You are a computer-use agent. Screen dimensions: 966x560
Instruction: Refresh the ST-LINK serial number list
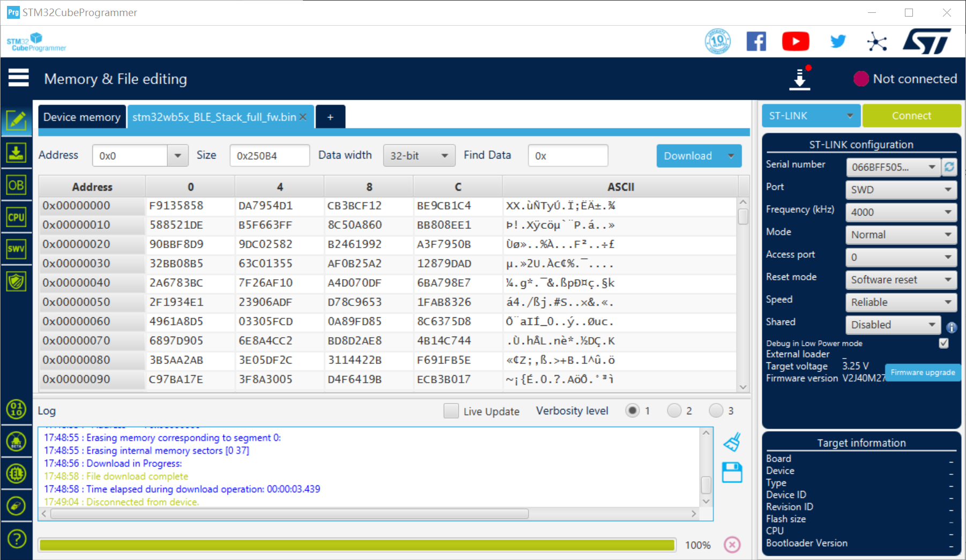click(949, 167)
